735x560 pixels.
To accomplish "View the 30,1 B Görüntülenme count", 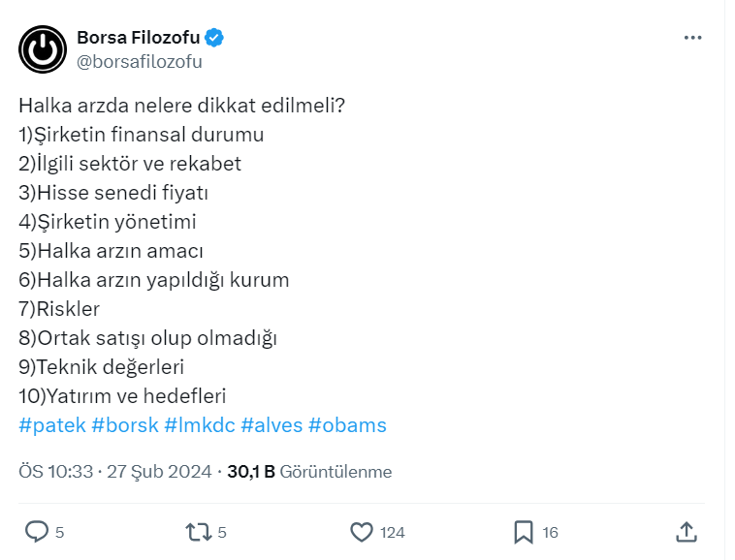I will point(309,472).
